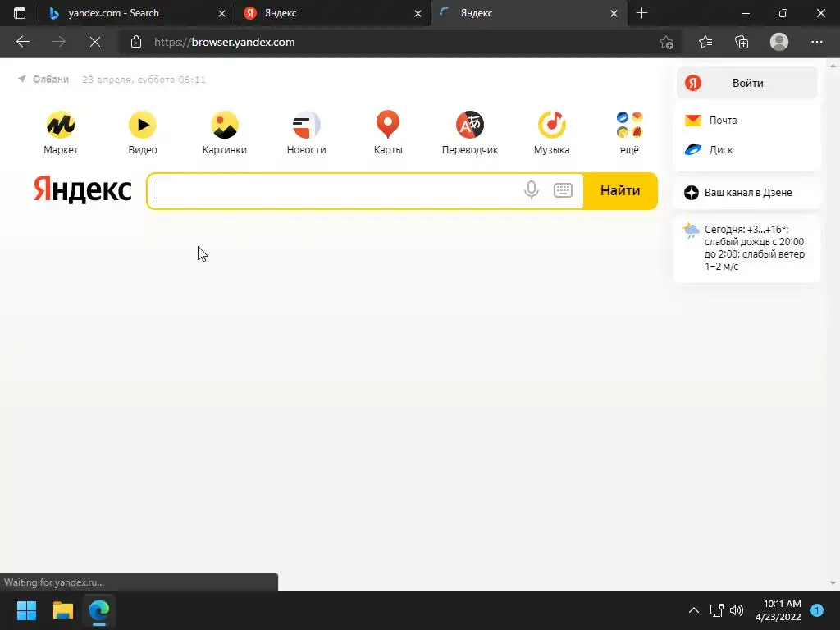The width and height of the screenshot is (840, 630).
Task: Click the address bar URL
Action: pos(225,43)
